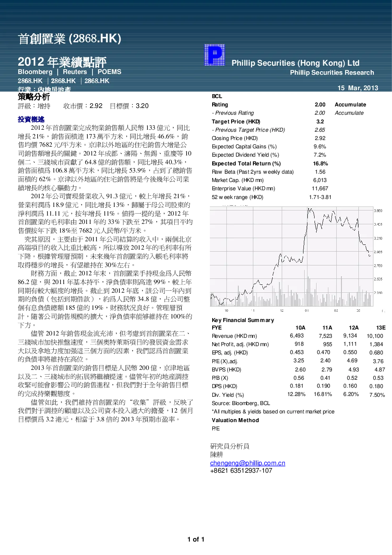
Task: Select the heading 2012 年業績點評
Action: pyautogui.click(x=62, y=62)
